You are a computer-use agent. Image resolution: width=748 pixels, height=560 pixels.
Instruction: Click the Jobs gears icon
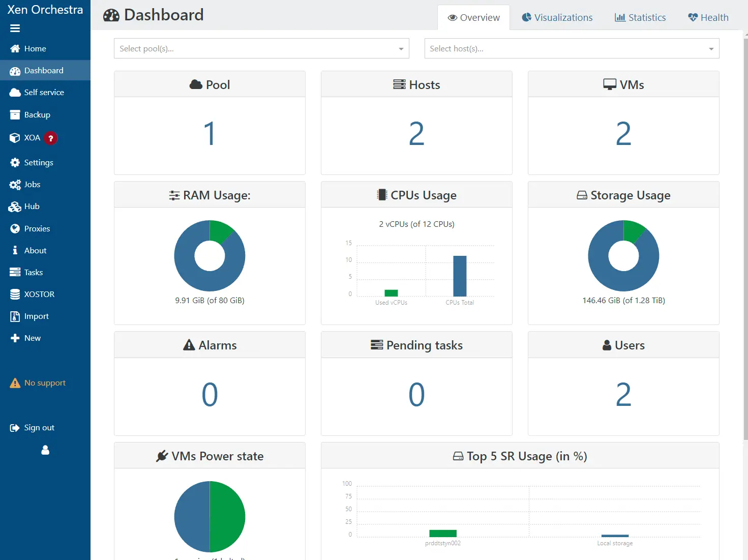[15, 185]
